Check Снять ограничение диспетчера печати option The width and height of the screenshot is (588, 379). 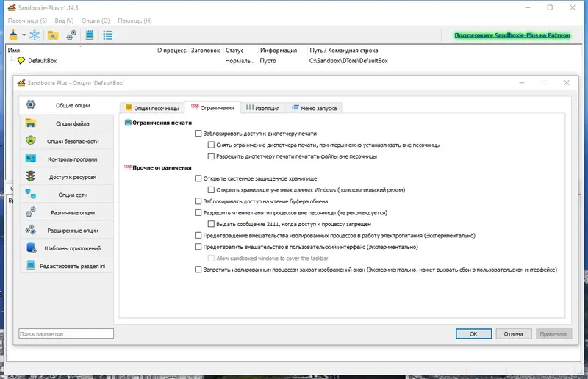[x=211, y=145]
